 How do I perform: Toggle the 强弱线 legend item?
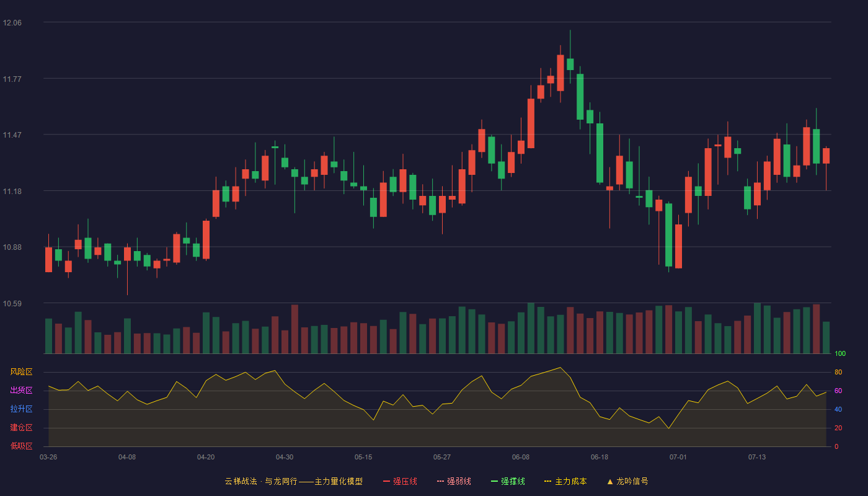tap(454, 481)
